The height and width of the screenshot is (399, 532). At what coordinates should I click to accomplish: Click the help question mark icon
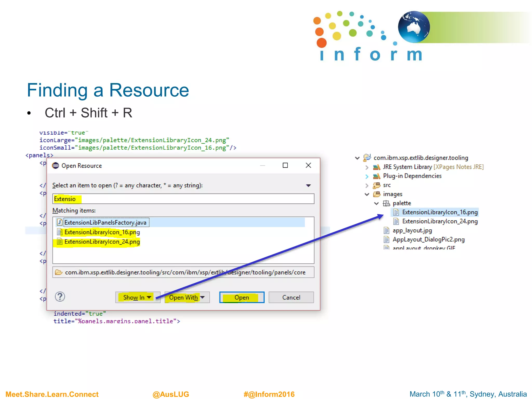(60, 297)
